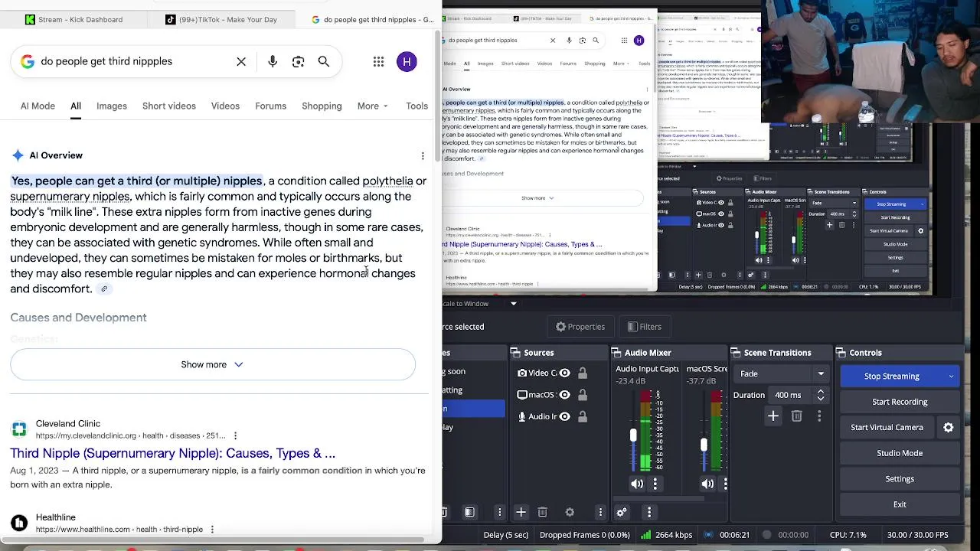The width and height of the screenshot is (980, 551).
Task: Switch to TikTok - Make Your Day tab
Action: (x=222, y=19)
